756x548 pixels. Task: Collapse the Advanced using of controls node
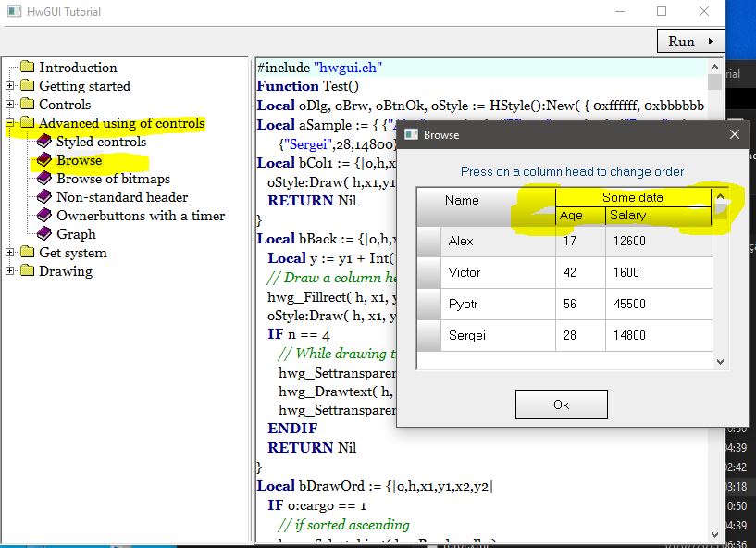coord(10,123)
